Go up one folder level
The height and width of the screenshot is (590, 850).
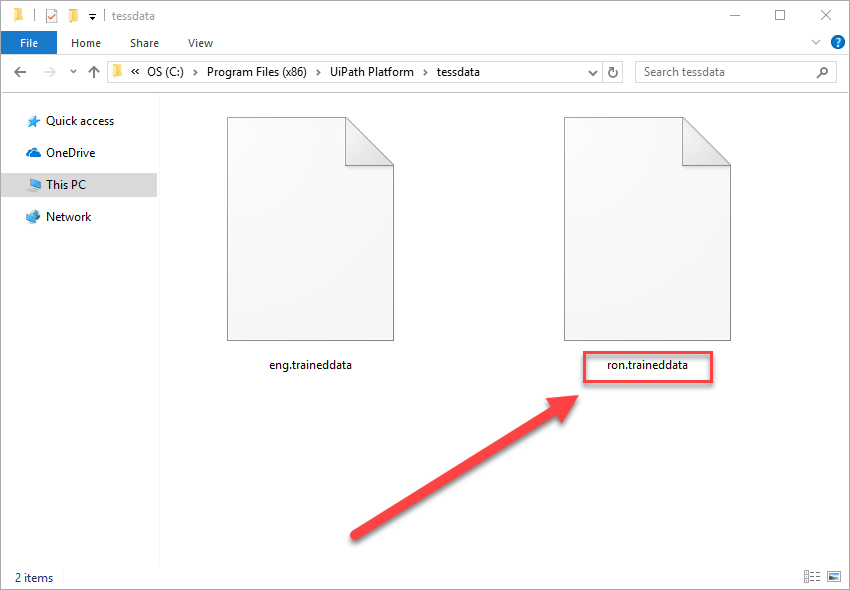[94, 71]
